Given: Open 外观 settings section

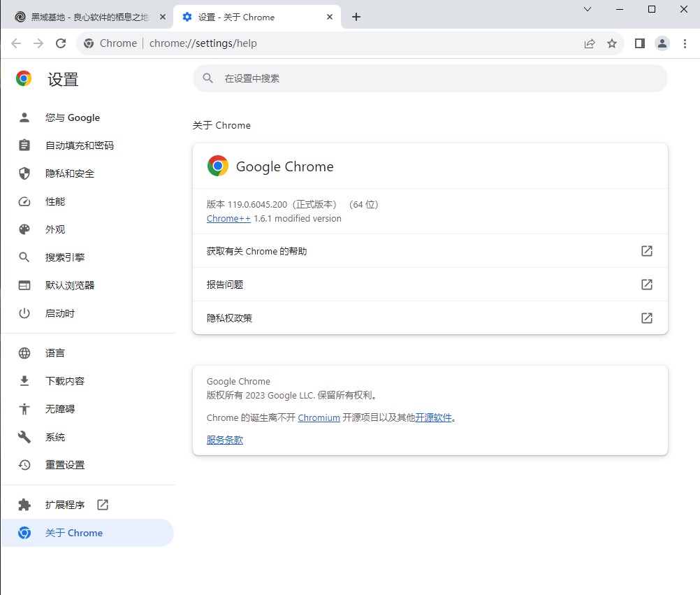Looking at the screenshot, I should coord(87,229).
